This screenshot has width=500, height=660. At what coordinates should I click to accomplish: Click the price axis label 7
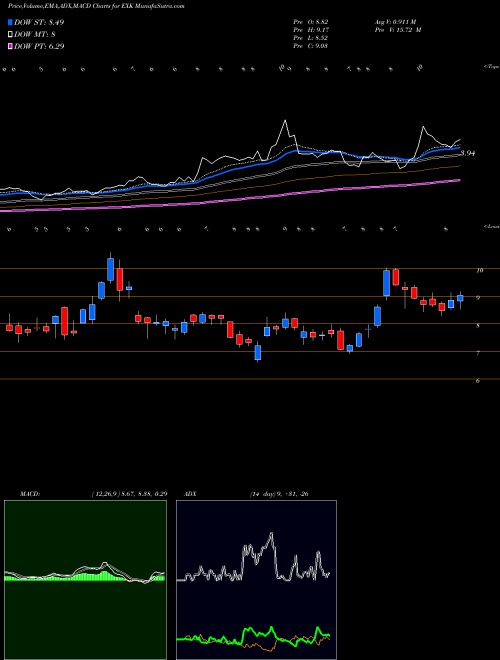pyautogui.click(x=478, y=353)
